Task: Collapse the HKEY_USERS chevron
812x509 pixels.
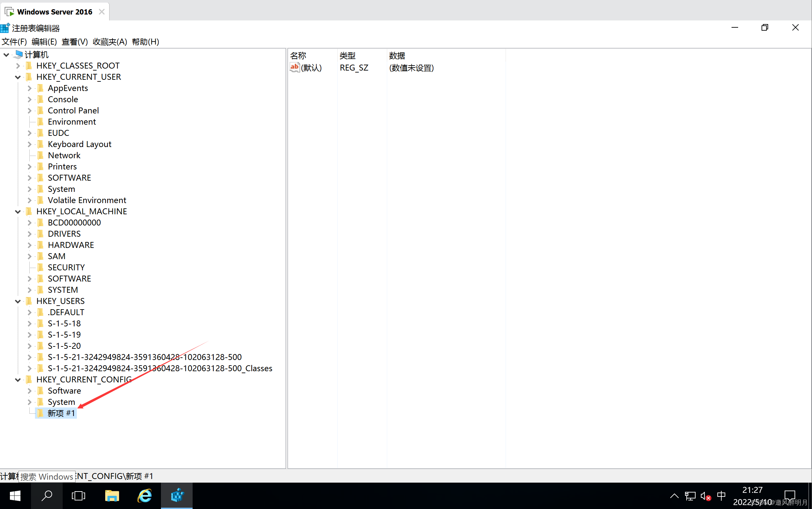Action: (x=18, y=301)
